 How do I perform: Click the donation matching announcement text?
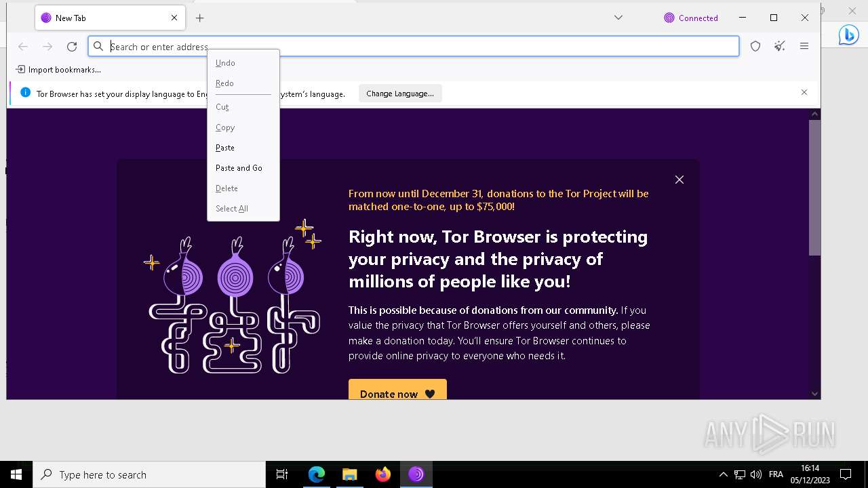coord(498,200)
